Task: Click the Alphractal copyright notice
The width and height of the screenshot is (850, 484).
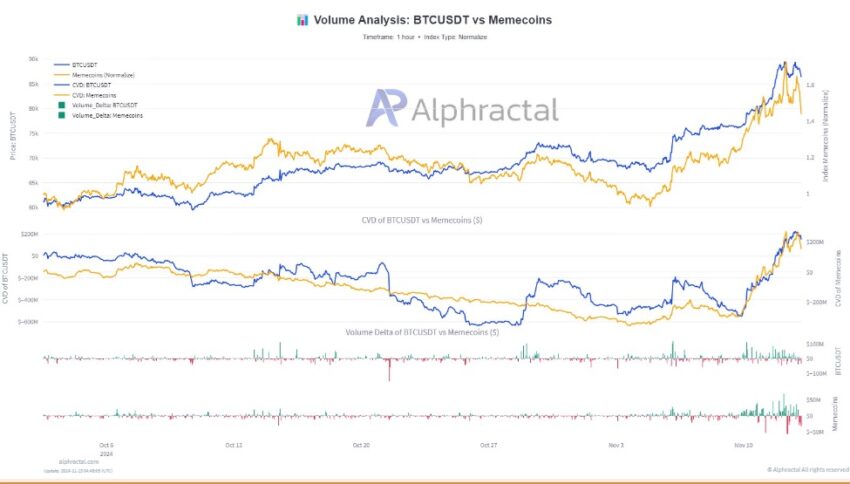Action: [x=808, y=469]
